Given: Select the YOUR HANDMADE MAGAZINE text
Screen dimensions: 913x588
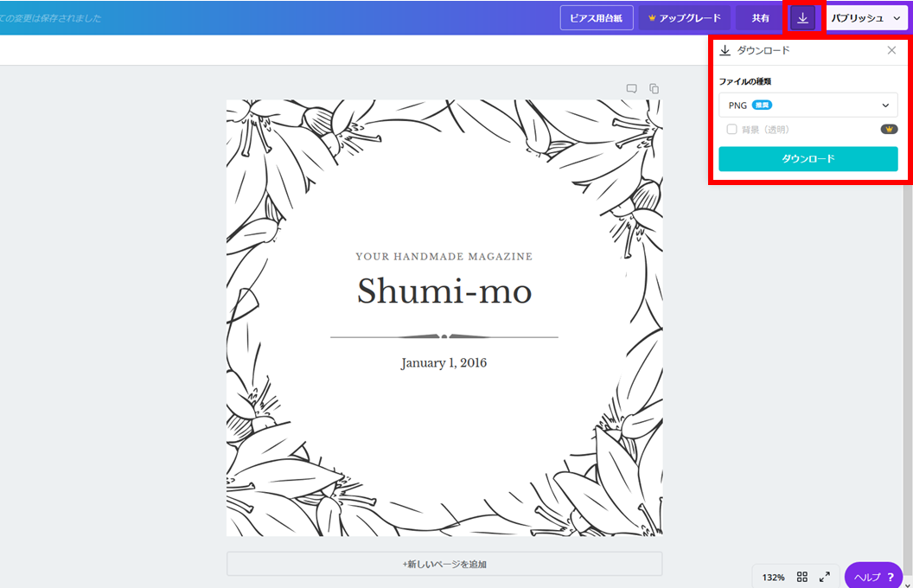Looking at the screenshot, I should (444, 256).
